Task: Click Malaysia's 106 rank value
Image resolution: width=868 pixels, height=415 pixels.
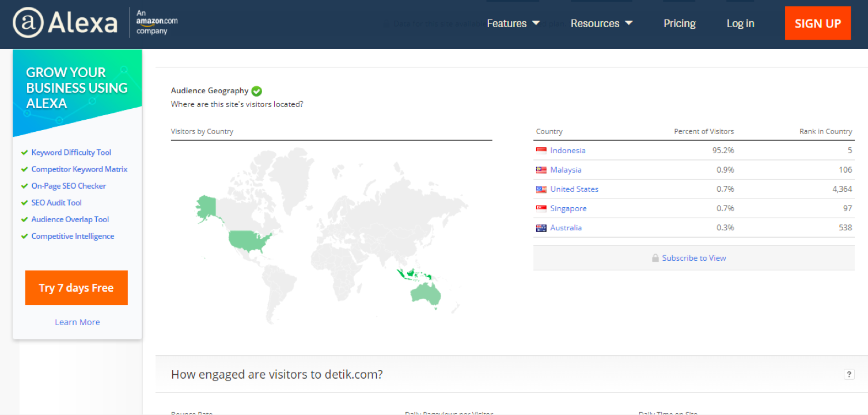Action: pyautogui.click(x=846, y=170)
